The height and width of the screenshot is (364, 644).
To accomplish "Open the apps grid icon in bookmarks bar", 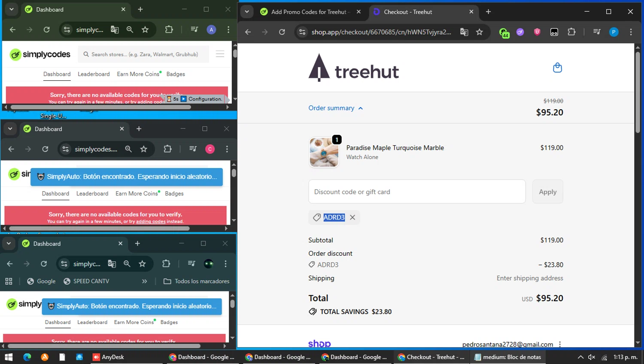I will 9,281.
